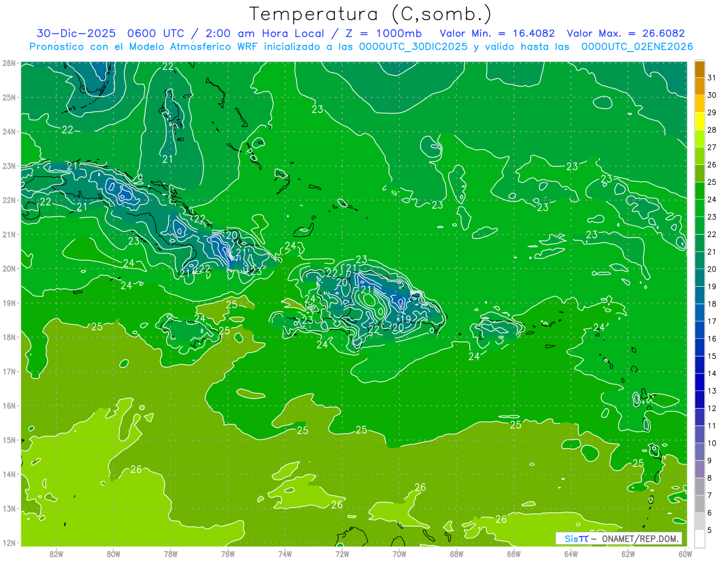Click the 68W longitude axis label
728x562 pixels.
click(456, 554)
